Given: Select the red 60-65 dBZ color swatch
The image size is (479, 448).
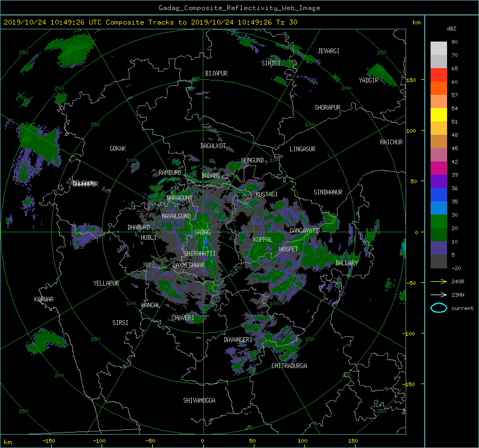Looking at the screenshot, I should [x=439, y=75].
